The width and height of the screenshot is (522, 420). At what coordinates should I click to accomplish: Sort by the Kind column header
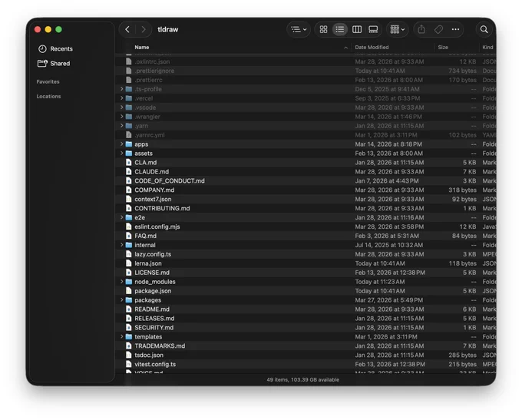(487, 48)
